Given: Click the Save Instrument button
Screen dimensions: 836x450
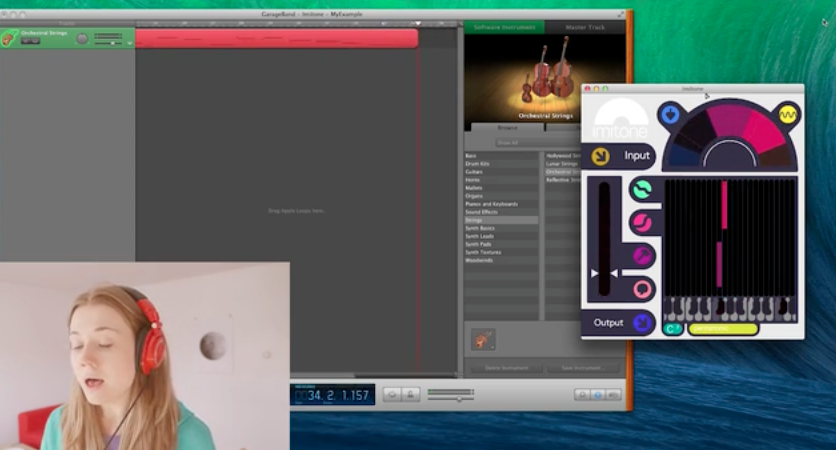Looking at the screenshot, I should [x=582, y=368].
